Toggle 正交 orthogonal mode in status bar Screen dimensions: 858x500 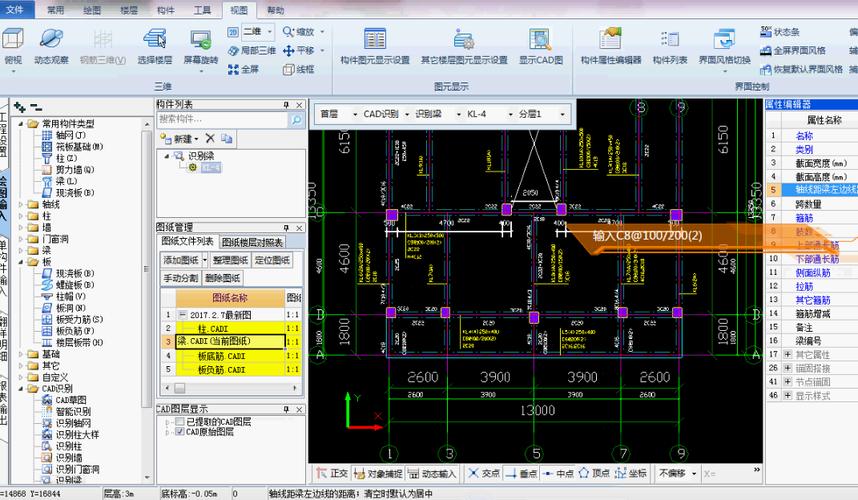pyautogui.click(x=331, y=473)
